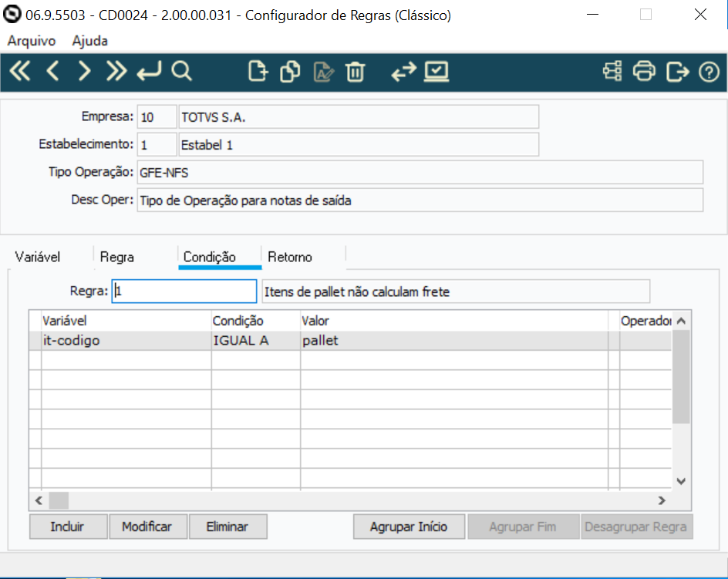Click the Condição column header in grid
Viewport: 728px width, 579px height.
[x=256, y=321]
